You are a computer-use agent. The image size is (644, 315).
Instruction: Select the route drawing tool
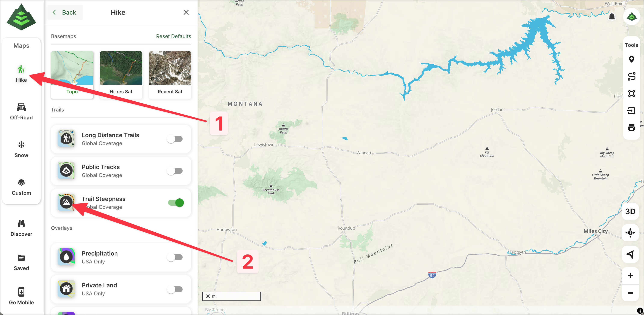point(631,76)
